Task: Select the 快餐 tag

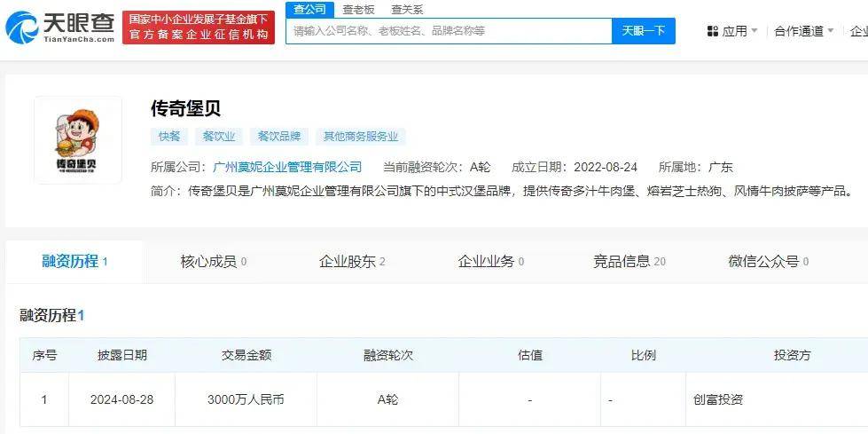Action: (x=169, y=137)
